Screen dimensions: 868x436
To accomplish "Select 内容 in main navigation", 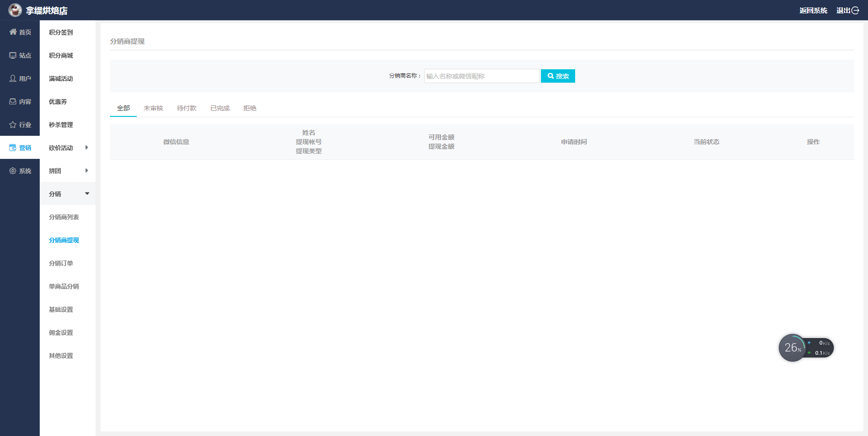I will pos(20,102).
